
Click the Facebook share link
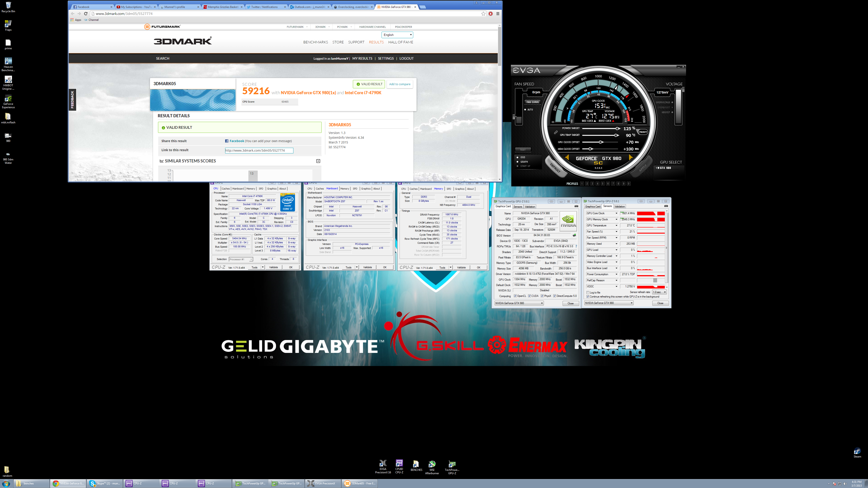[x=237, y=141]
